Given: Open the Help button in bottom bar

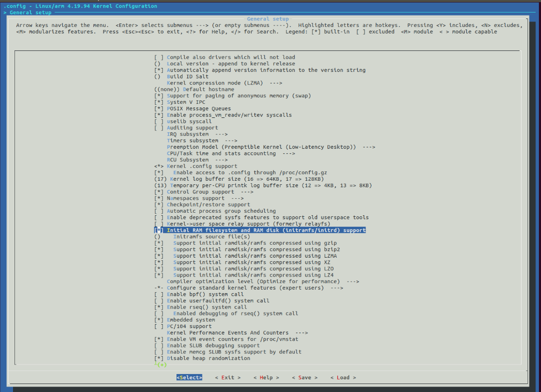Looking at the screenshot, I should coord(266,378).
